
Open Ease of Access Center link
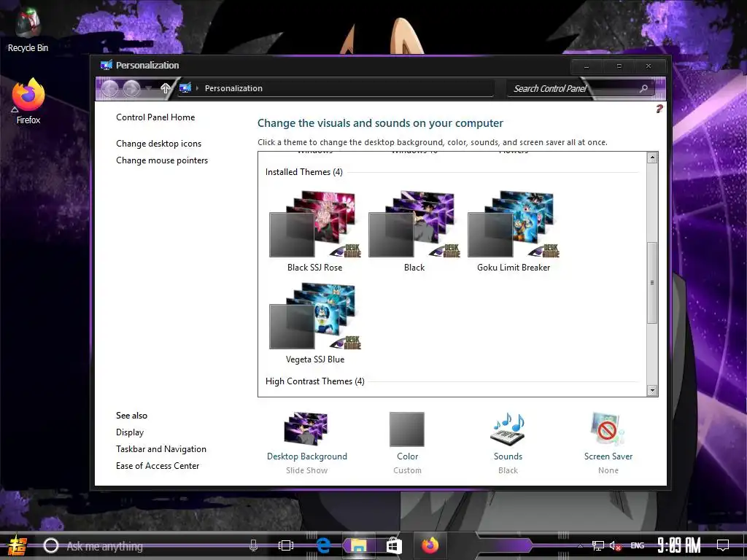(158, 466)
